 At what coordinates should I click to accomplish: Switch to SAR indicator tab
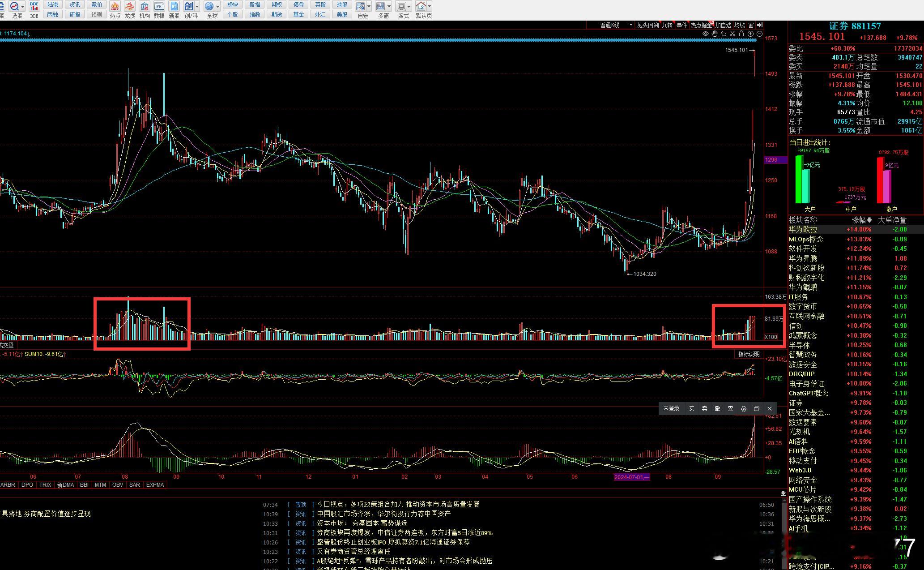pos(135,485)
